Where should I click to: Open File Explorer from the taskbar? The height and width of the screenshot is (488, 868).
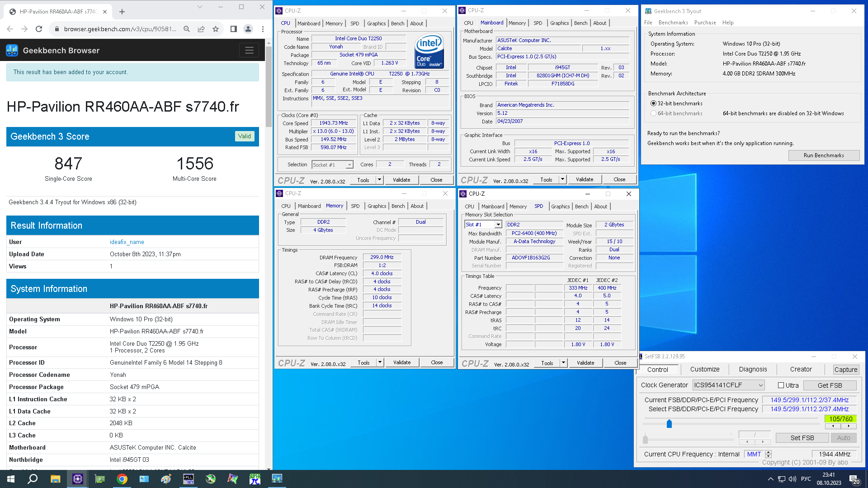click(55, 479)
